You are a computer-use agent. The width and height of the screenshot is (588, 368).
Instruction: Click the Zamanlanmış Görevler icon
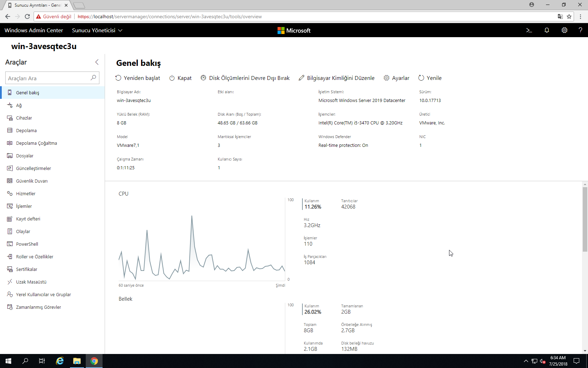[x=10, y=307]
